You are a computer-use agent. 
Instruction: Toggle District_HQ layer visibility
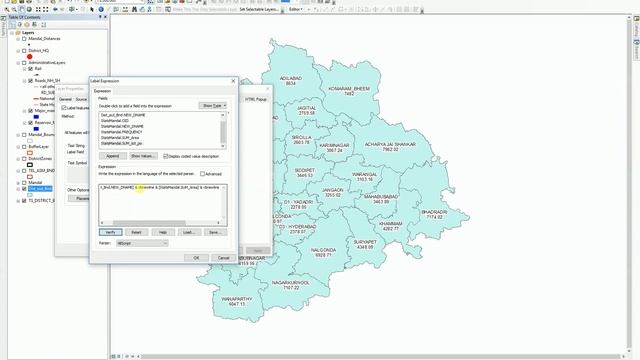click(24, 51)
